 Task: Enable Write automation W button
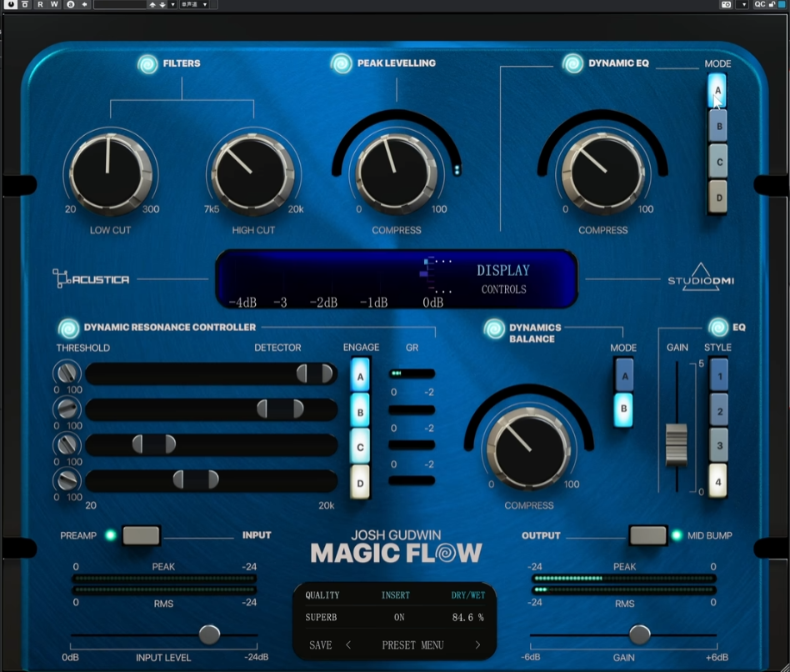54,4
